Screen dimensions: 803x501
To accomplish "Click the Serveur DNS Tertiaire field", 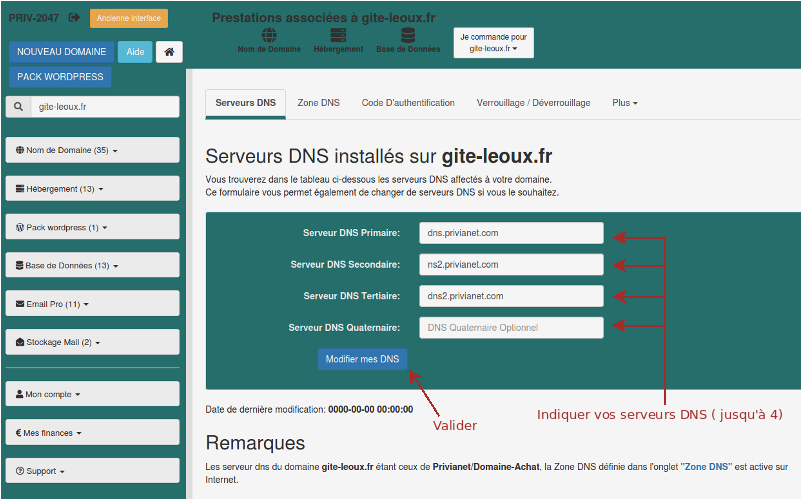I will click(511, 296).
